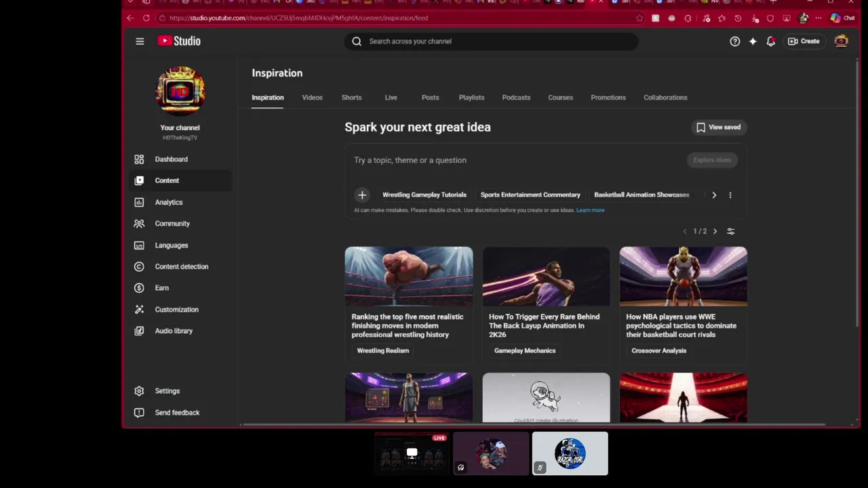Select the Wrestling Gameplay Tutorials chip

pyautogui.click(x=425, y=195)
